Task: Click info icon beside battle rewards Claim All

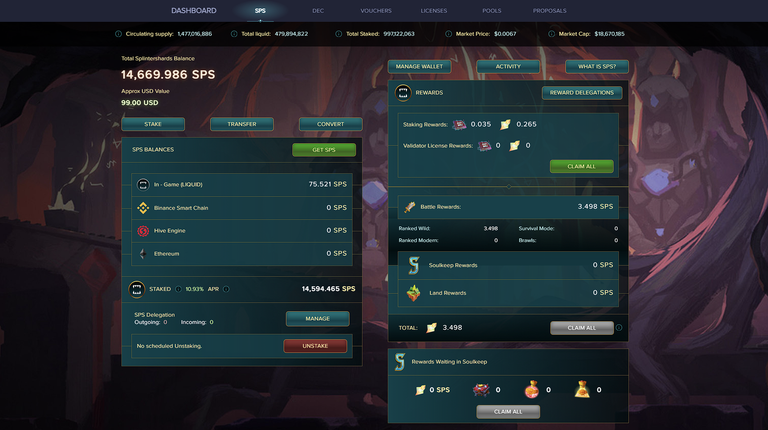Action: 619,328
